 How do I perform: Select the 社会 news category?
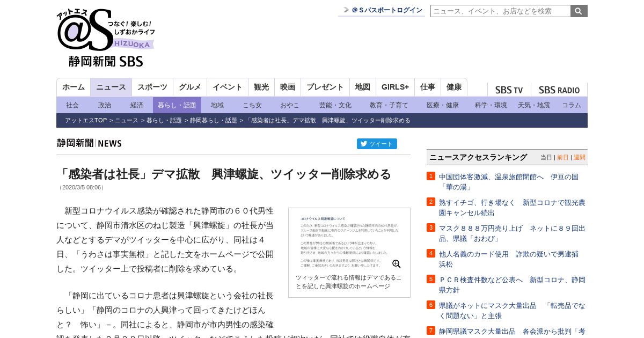point(72,105)
